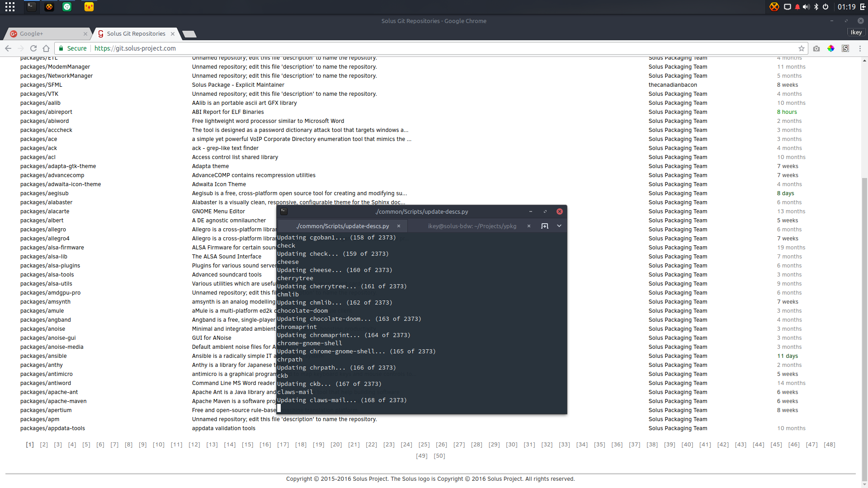This screenshot has height=488, width=868.
Task: Open the yellow app icon in the panel
Action: (x=89, y=7)
